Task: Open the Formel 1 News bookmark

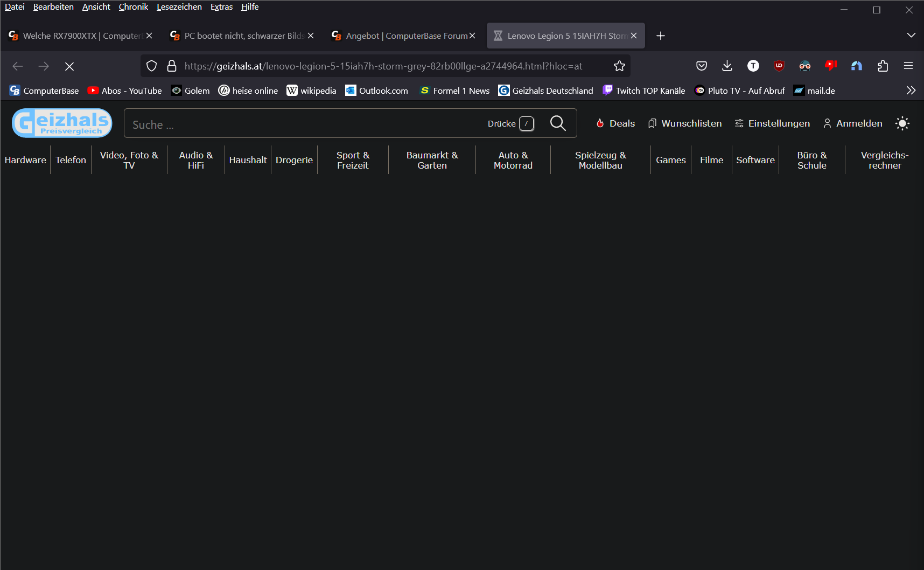Action: coord(455,91)
